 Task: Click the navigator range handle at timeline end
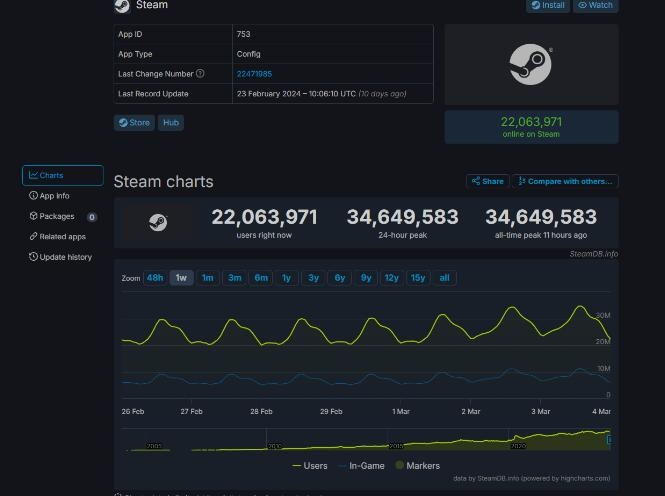[609, 440]
